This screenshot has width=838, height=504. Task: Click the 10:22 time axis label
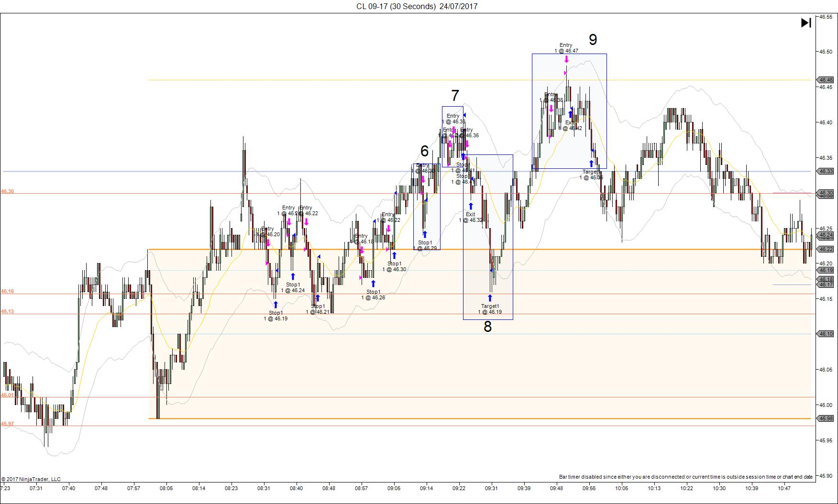[686, 488]
